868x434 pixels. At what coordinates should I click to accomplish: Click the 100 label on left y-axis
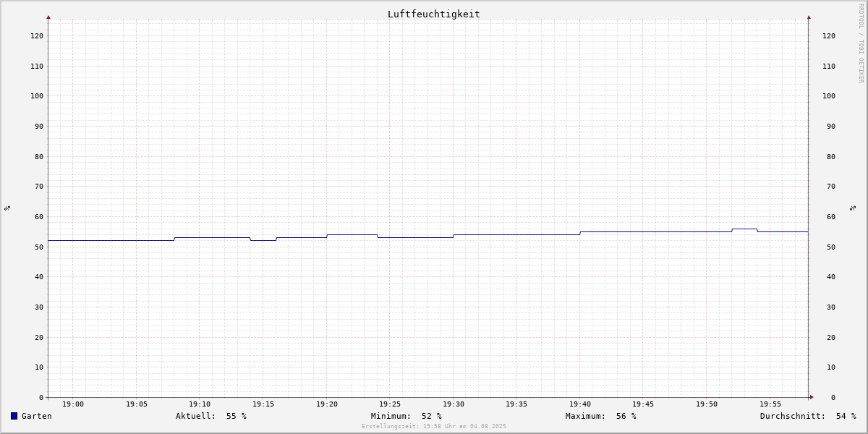click(37, 95)
